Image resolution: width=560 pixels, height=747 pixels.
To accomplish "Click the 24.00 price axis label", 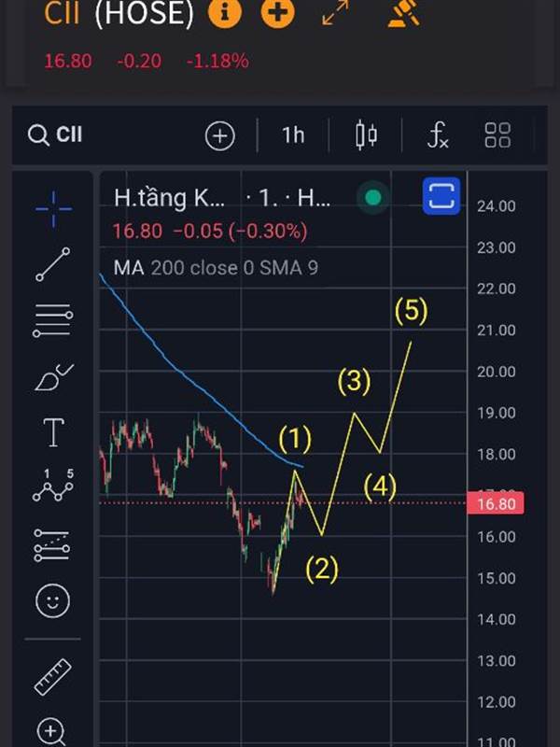I will coord(497,206).
